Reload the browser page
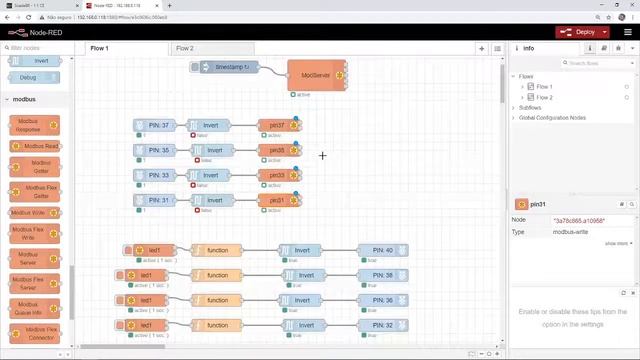640x360 pixels. (x=29, y=18)
